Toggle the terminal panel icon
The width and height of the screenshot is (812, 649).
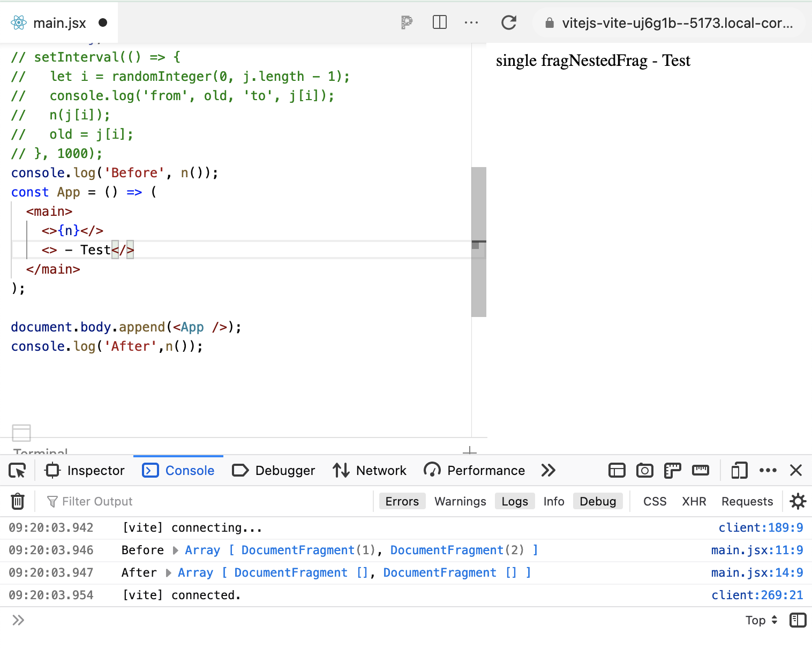(x=21, y=433)
